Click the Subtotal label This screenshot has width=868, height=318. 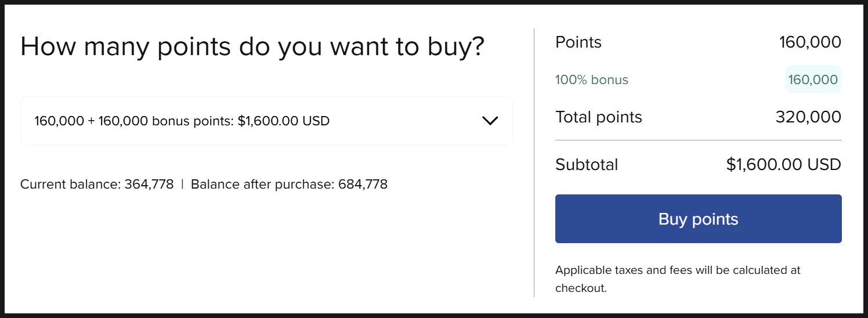(x=587, y=165)
